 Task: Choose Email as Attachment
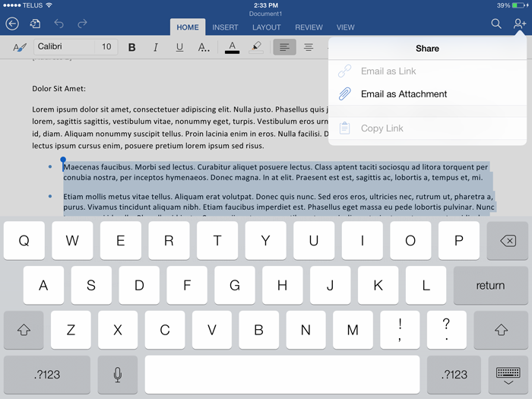tap(427, 94)
